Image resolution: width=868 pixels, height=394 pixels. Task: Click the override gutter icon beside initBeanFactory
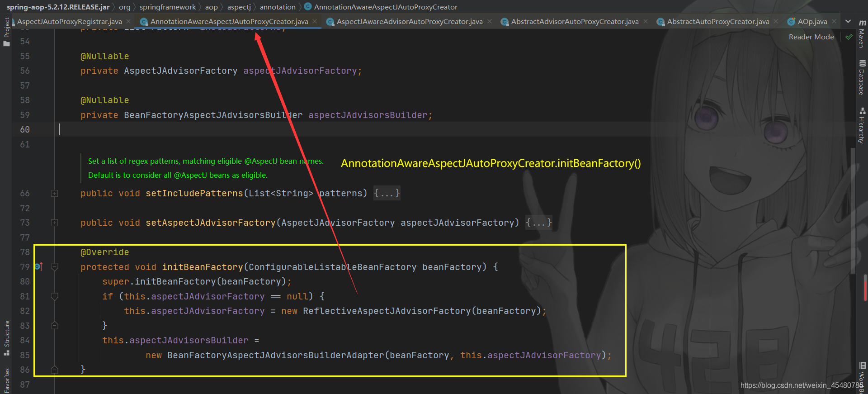click(x=39, y=267)
